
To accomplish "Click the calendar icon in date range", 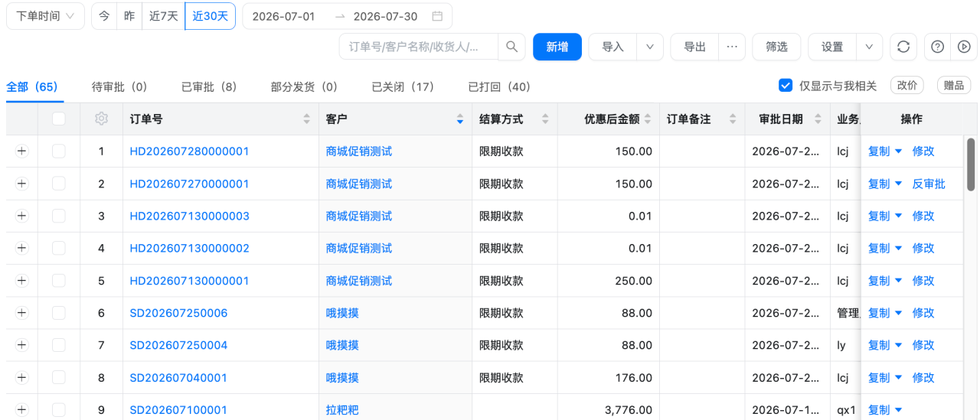I will pos(437,16).
